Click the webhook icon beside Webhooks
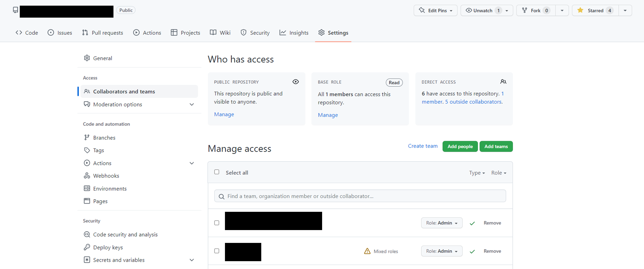This screenshot has height=269, width=644. (x=87, y=176)
